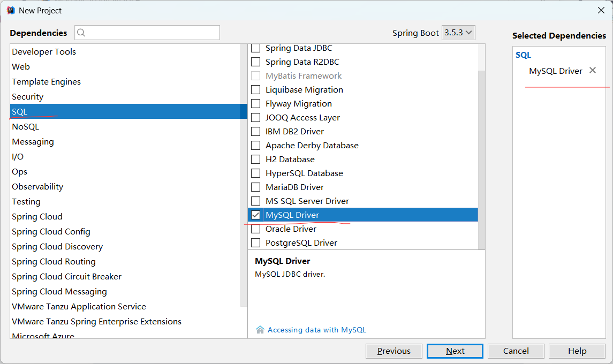
Task: Check the H2 Database checkbox
Action: (x=256, y=159)
